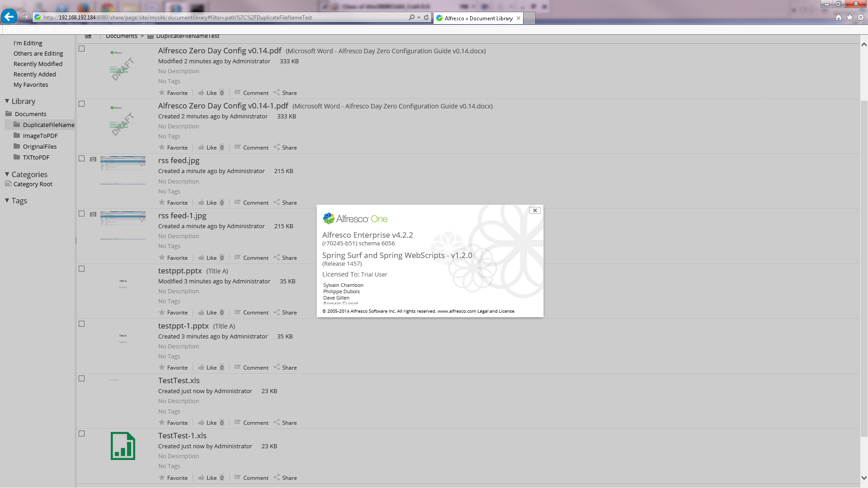Tick checkbox for testppt-1.pptx

pyautogui.click(x=82, y=324)
